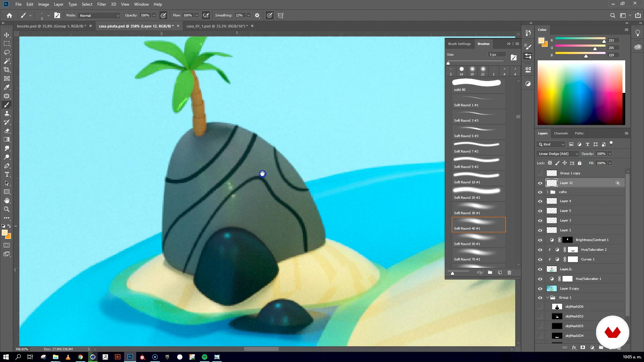Open the Flow value dropdown
Image resolution: width=644 pixels, height=362 pixels.
pos(197,15)
